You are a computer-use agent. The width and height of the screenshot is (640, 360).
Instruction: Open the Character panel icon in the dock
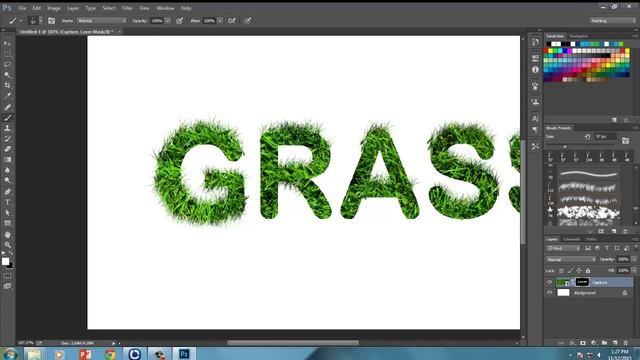(x=535, y=118)
